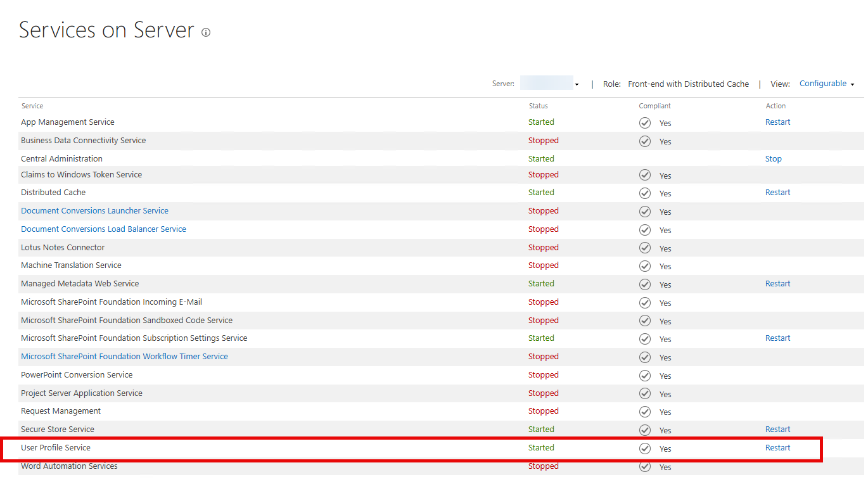Click Stopped status of Word Automation Services

pos(544,466)
